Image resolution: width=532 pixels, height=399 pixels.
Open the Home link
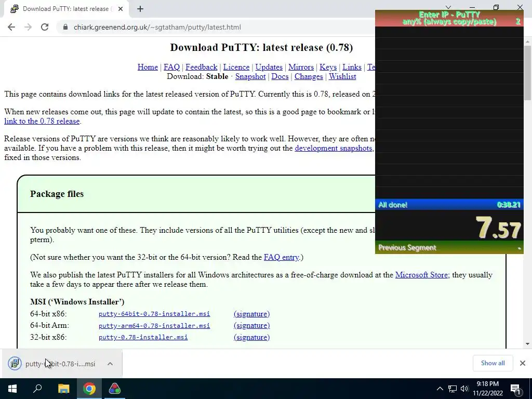click(x=148, y=67)
